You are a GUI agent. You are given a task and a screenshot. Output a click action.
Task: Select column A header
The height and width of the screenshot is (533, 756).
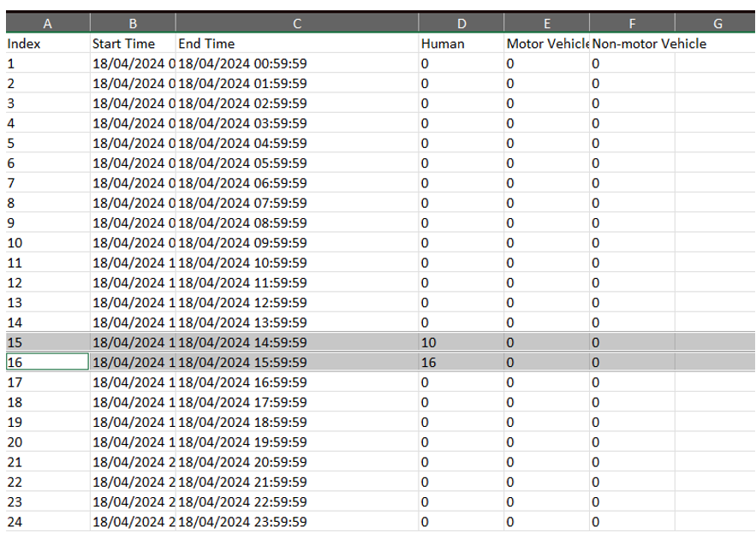46,24
